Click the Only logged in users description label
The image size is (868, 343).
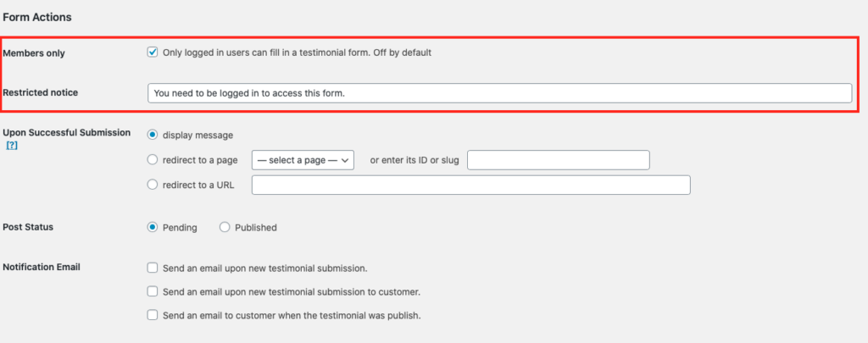click(x=297, y=53)
